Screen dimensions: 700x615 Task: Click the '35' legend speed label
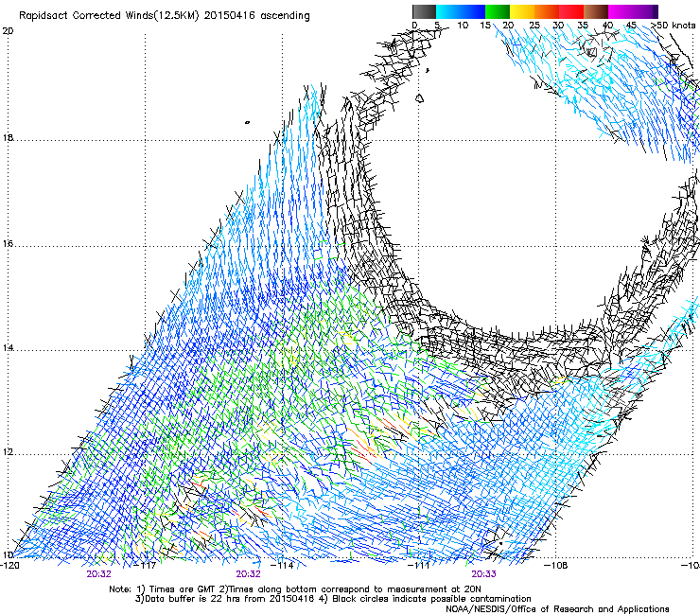[x=583, y=25]
